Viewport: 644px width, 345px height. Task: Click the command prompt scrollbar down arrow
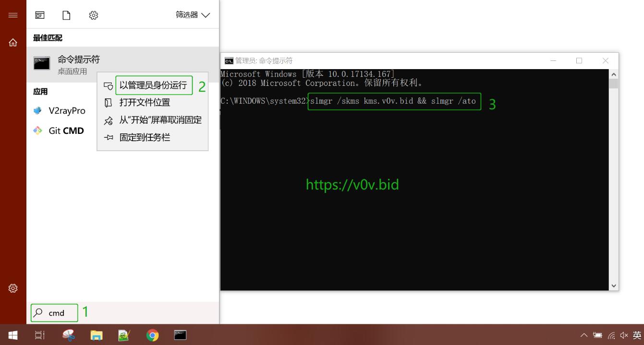pos(614,286)
